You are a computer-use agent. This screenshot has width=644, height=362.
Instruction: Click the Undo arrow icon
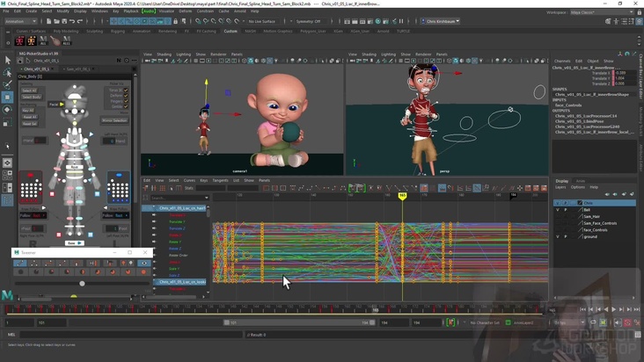pos(72,21)
